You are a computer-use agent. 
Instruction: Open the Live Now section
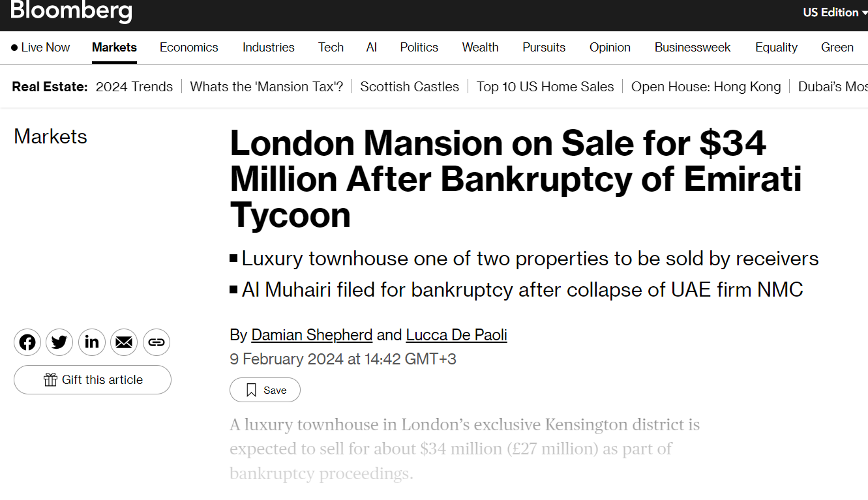tap(40, 48)
